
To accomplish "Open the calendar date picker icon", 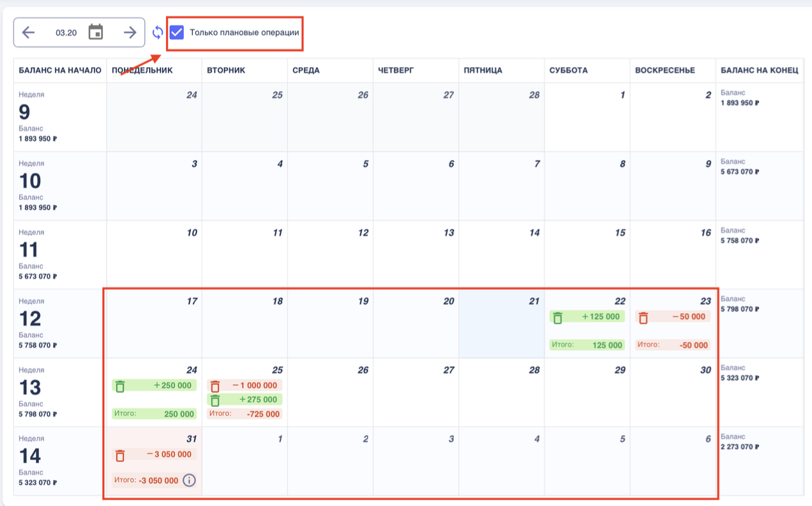I will pyautogui.click(x=96, y=32).
